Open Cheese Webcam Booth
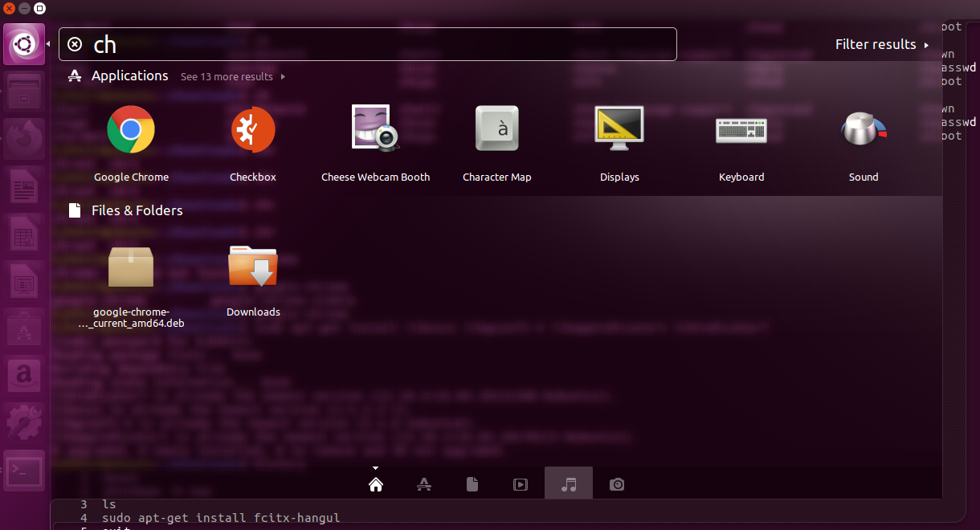980x530 pixels. 375,143
